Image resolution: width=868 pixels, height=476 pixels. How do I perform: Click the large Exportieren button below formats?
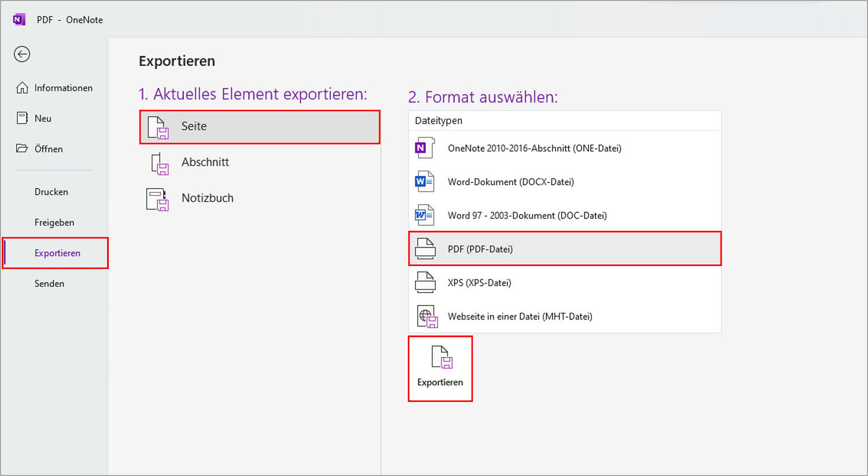coord(440,368)
